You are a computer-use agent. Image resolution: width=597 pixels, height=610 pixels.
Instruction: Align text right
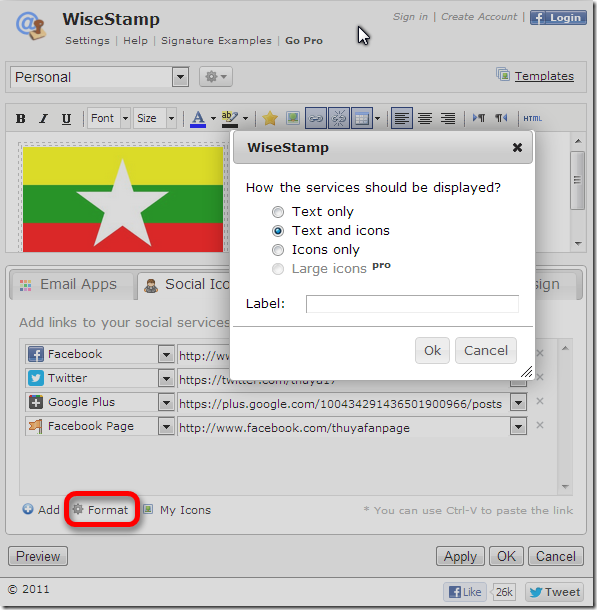pyautogui.click(x=448, y=118)
